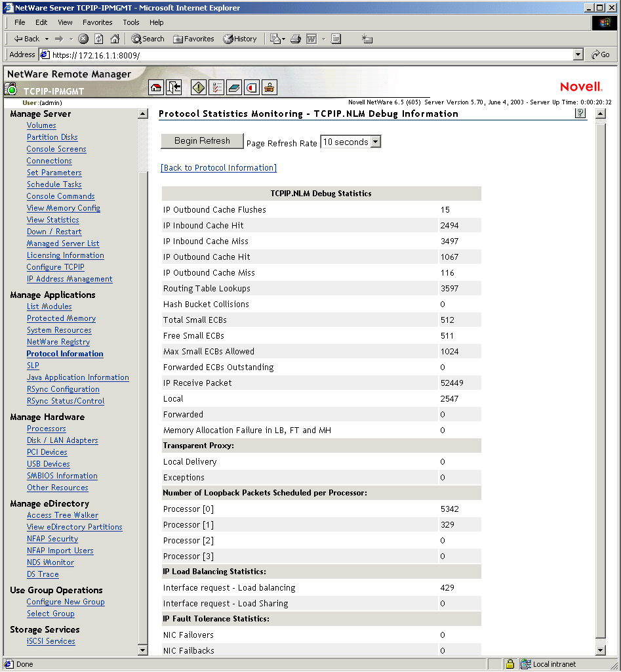Click the address bar URL field
The image size is (621, 672).
pos(311,55)
